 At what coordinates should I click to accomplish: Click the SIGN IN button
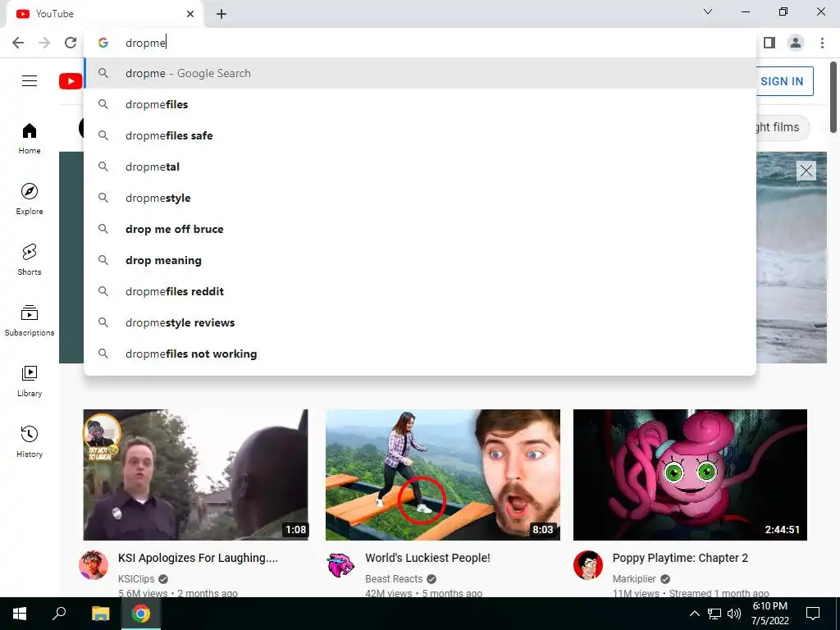782,81
